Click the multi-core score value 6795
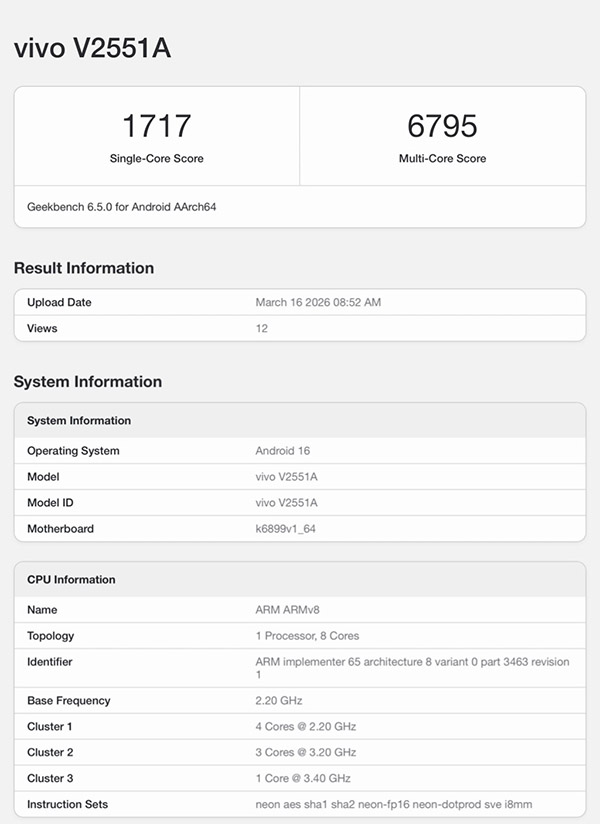 pos(442,126)
